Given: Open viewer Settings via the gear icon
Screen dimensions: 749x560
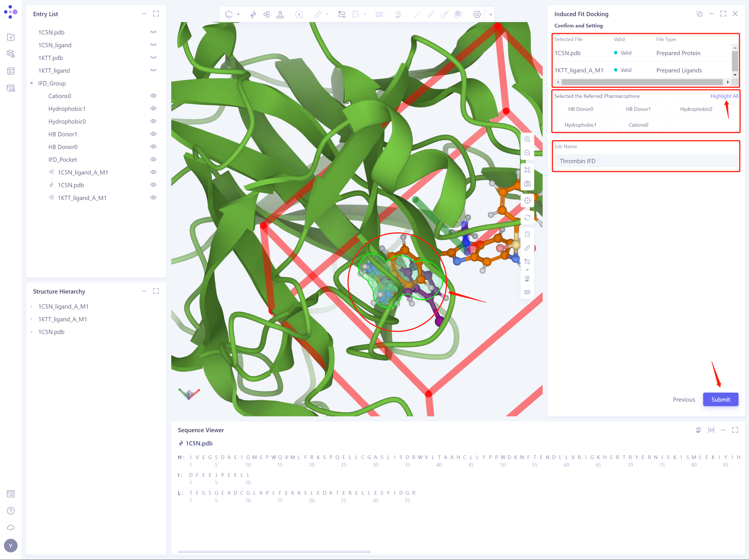Looking at the screenshot, I should click(x=477, y=14).
